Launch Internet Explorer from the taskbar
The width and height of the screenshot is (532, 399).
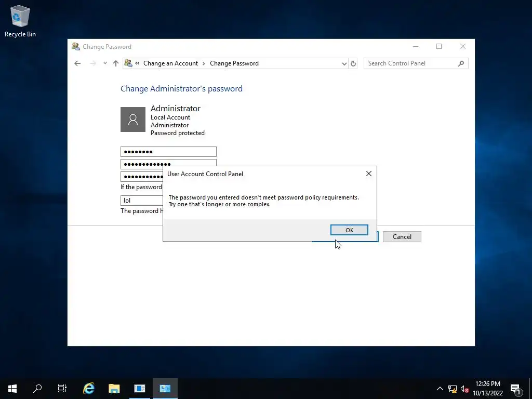pos(89,389)
